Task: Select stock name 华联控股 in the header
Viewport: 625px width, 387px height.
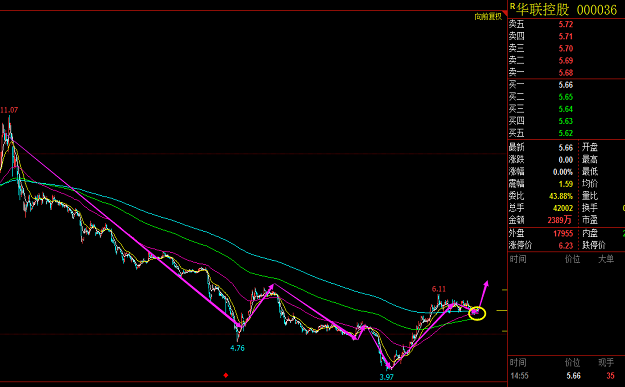Action: coord(542,10)
